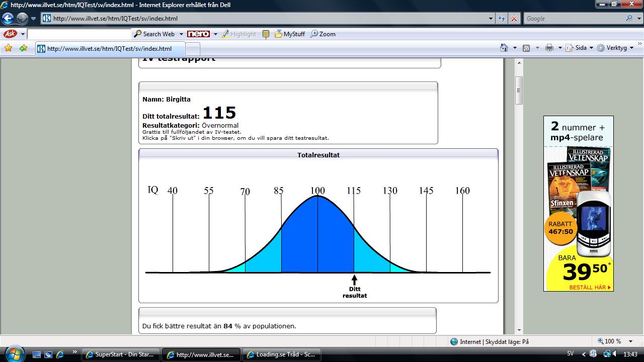
Task: Open the Nero dropdown arrow
Action: coord(215,34)
